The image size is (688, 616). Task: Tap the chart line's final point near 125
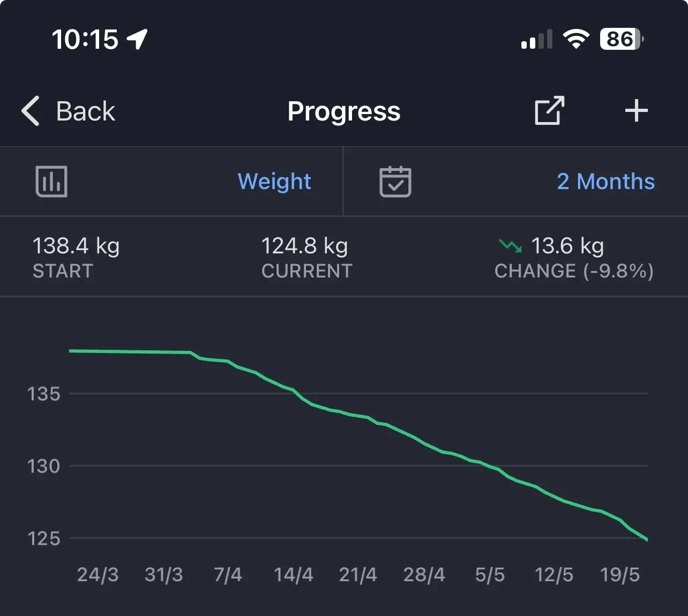(x=647, y=539)
